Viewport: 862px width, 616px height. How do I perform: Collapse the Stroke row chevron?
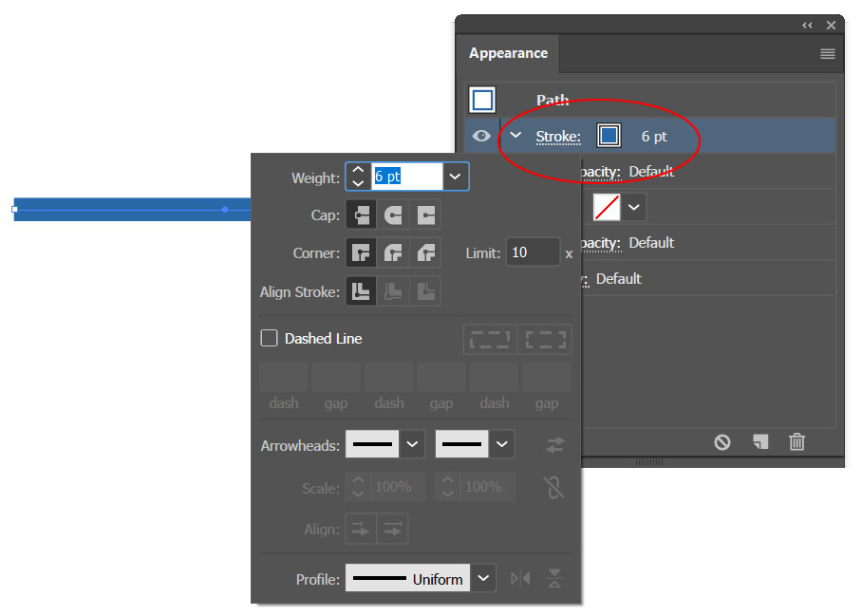(x=515, y=136)
